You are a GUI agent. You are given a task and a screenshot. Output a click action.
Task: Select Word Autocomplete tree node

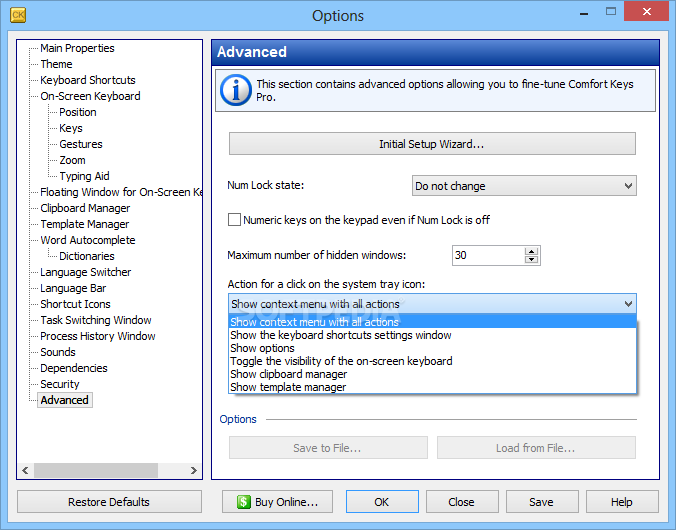click(x=88, y=240)
